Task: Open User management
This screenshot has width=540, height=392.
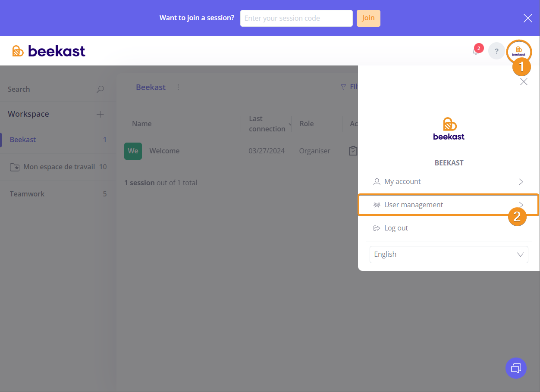Action: pyautogui.click(x=449, y=205)
